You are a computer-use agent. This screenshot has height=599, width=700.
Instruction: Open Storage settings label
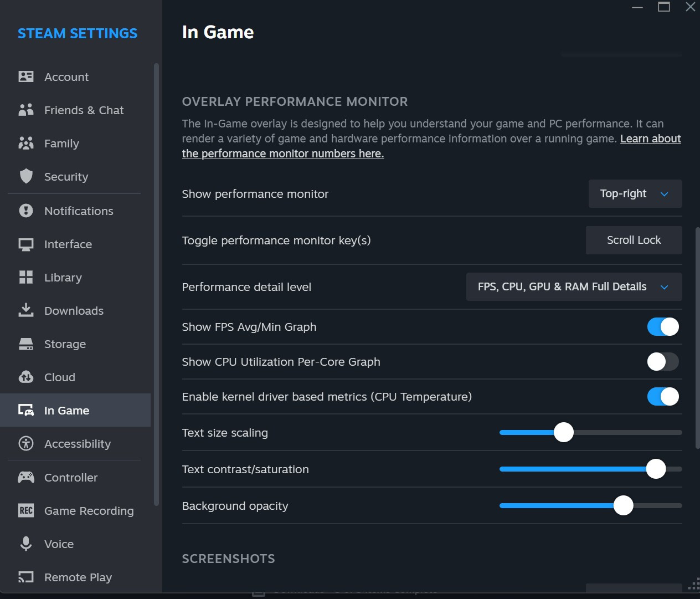tap(65, 344)
